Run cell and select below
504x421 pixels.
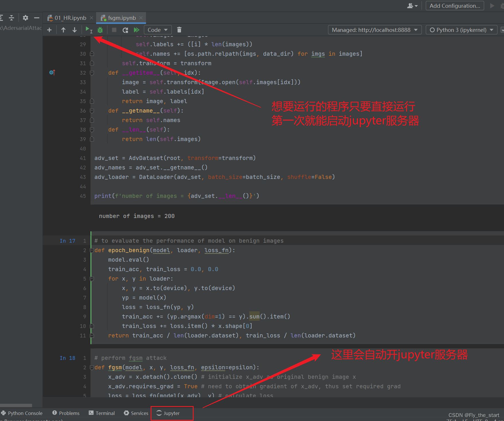(x=89, y=30)
